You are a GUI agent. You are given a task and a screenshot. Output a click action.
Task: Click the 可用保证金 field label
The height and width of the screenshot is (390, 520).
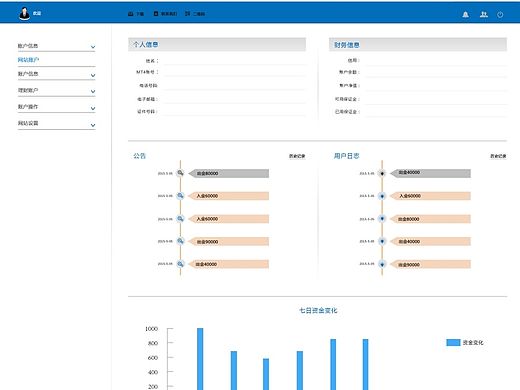347,99
